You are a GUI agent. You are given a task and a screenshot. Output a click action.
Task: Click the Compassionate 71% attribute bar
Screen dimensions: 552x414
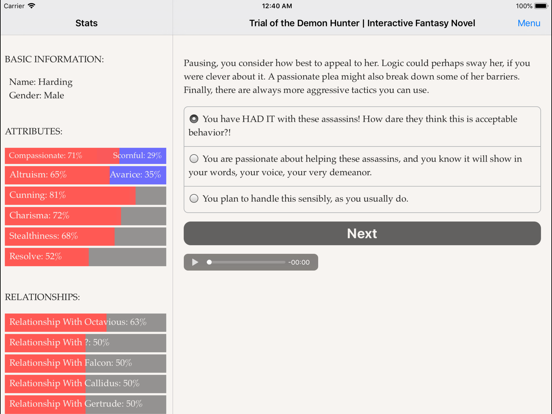coord(62,156)
